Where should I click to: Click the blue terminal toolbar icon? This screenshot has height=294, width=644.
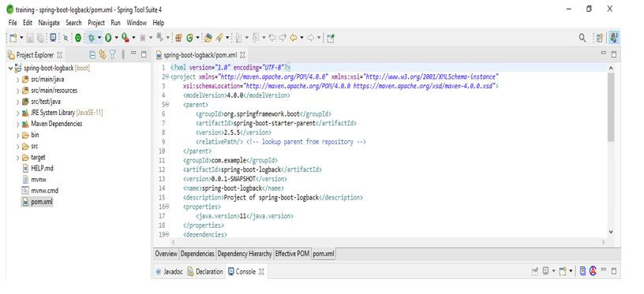(53, 38)
